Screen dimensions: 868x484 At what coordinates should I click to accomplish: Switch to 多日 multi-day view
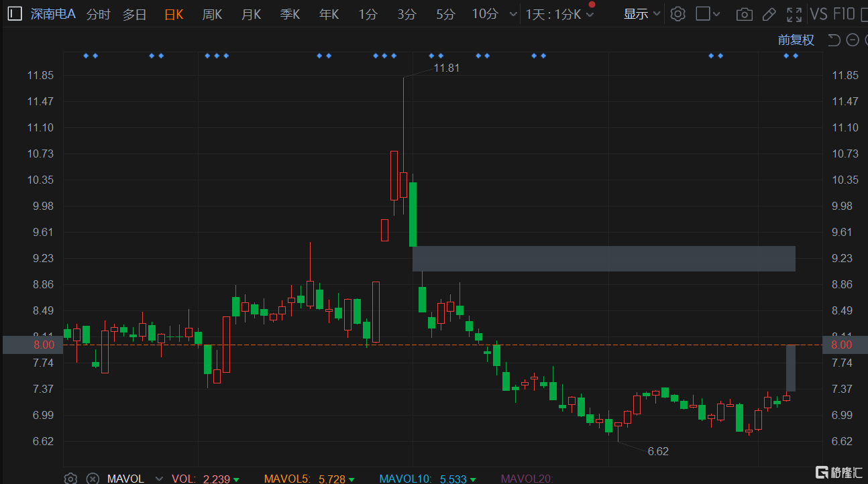tap(134, 14)
